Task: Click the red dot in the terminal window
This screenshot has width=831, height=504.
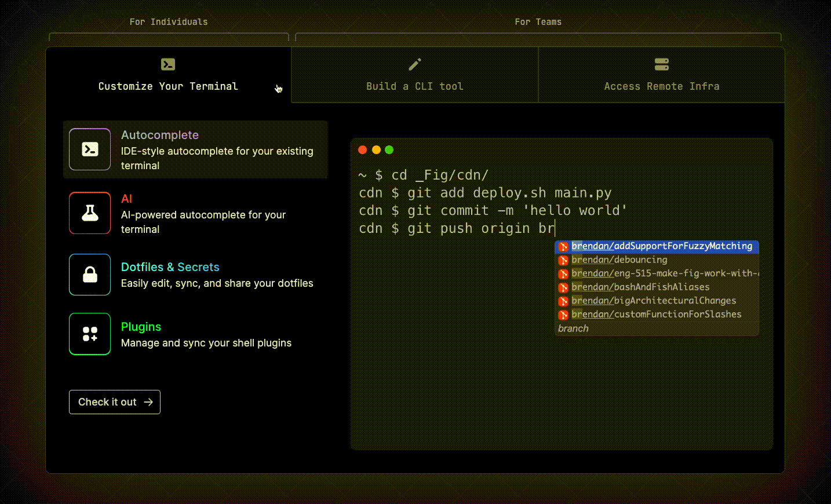Action: click(363, 150)
